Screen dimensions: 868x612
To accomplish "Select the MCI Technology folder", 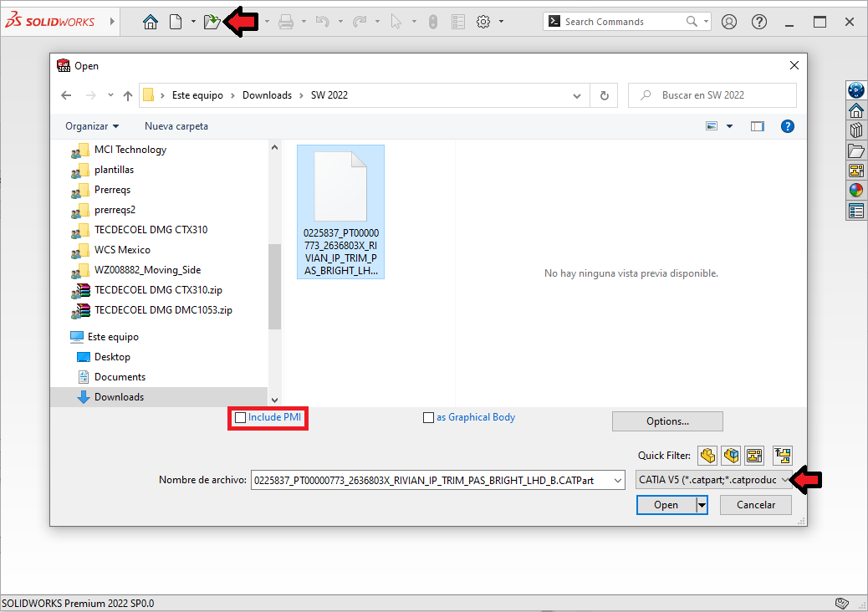I will tap(130, 150).
